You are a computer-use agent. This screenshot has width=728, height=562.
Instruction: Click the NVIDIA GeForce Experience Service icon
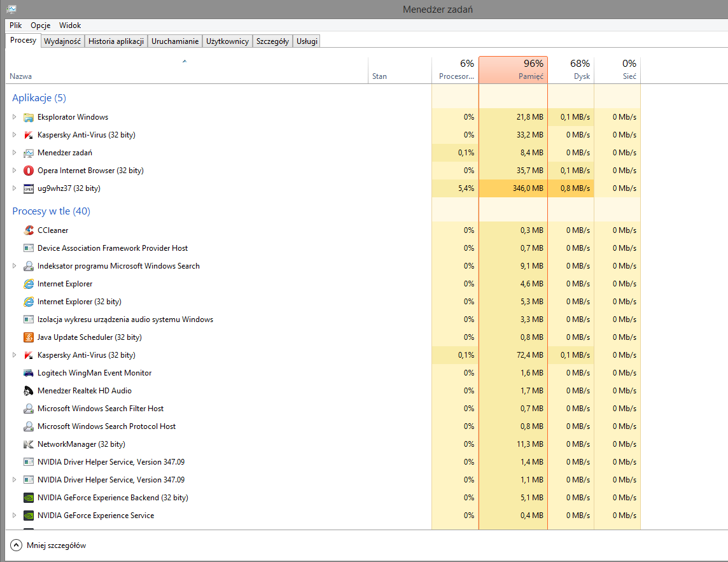[x=29, y=516]
